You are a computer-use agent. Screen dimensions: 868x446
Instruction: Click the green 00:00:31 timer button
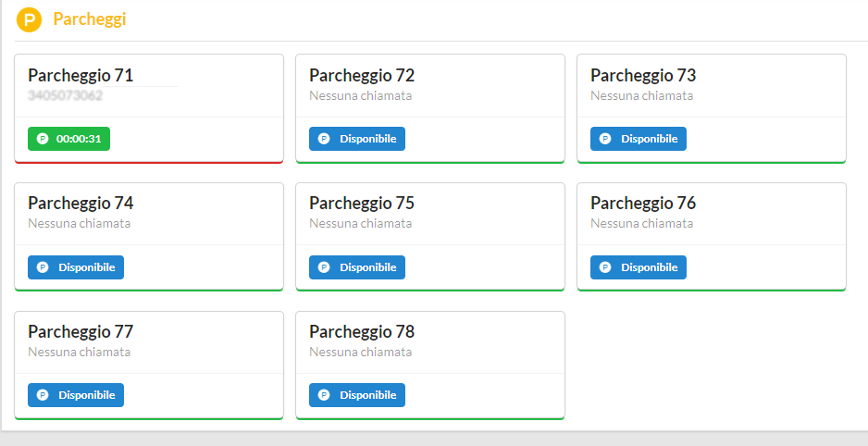coord(69,139)
